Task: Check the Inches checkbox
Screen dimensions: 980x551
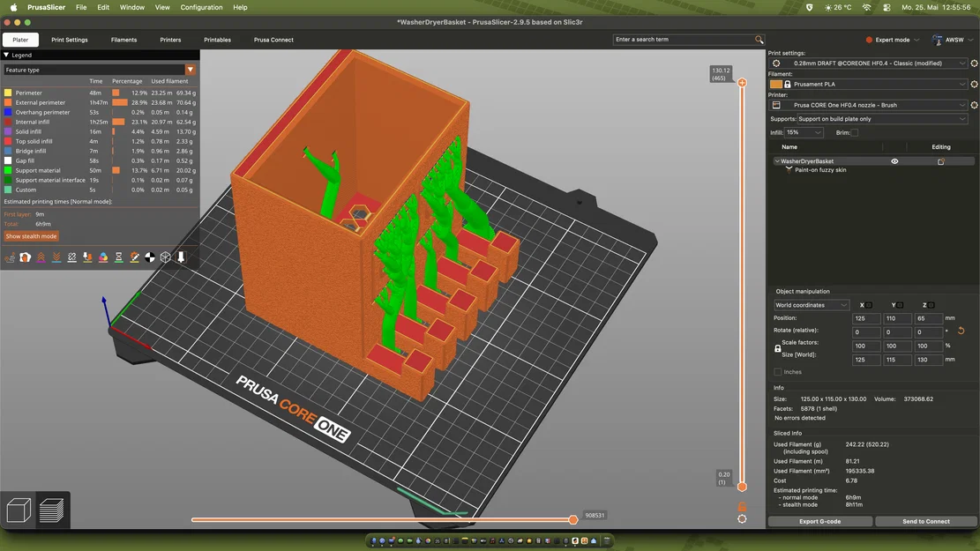Action: 777,372
